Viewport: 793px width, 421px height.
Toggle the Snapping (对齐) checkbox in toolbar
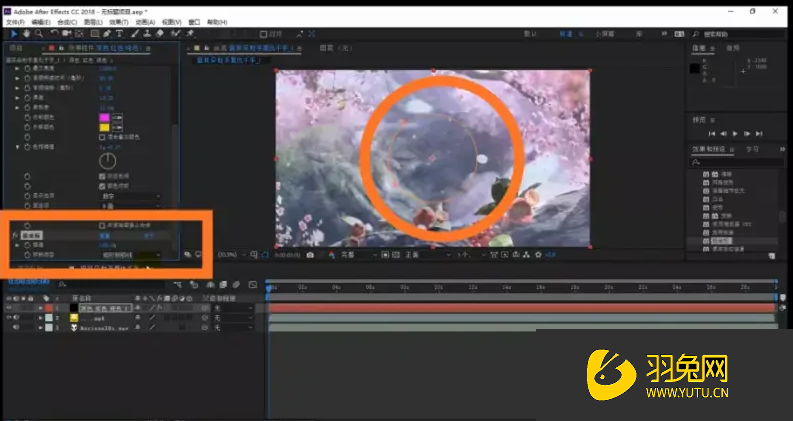click(263, 34)
